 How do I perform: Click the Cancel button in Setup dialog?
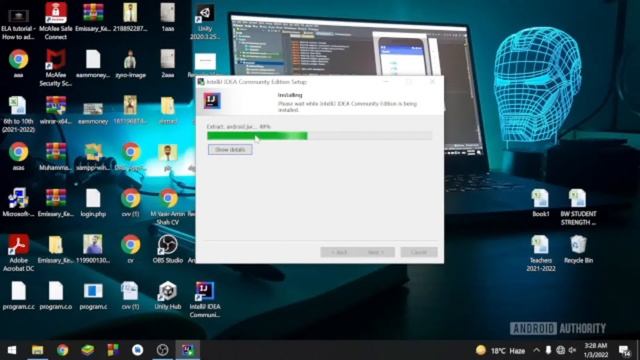pyautogui.click(x=419, y=252)
